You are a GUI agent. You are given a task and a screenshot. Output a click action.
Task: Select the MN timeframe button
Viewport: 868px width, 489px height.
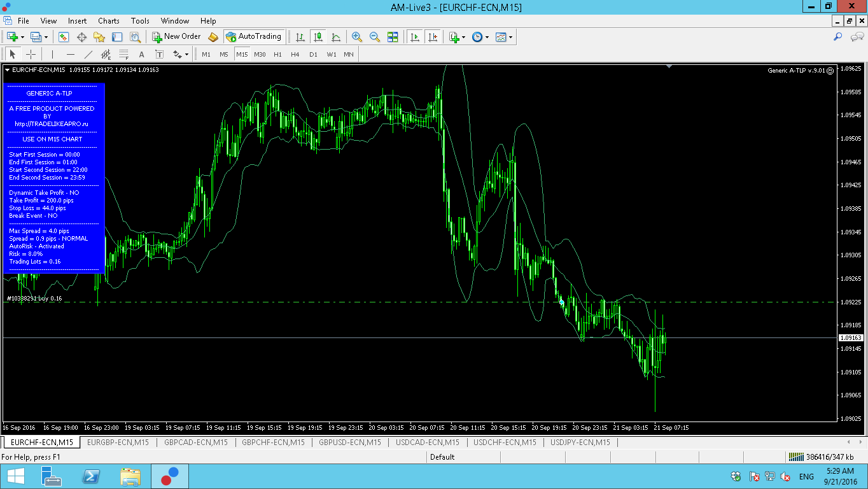[349, 54]
